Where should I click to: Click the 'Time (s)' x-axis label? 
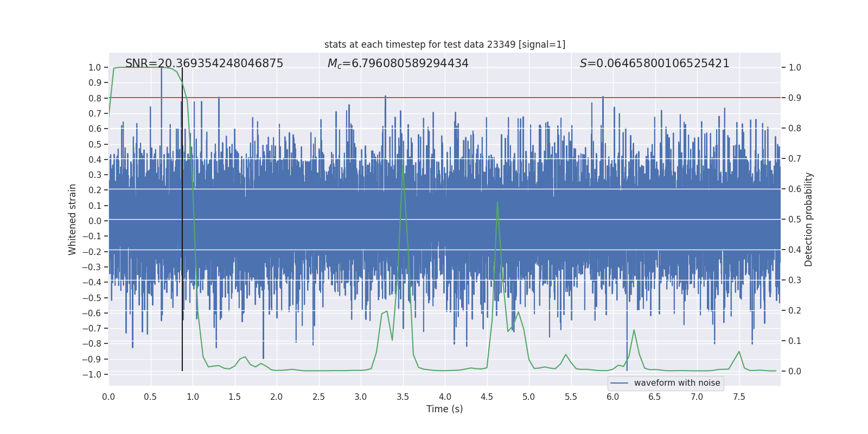point(444,409)
